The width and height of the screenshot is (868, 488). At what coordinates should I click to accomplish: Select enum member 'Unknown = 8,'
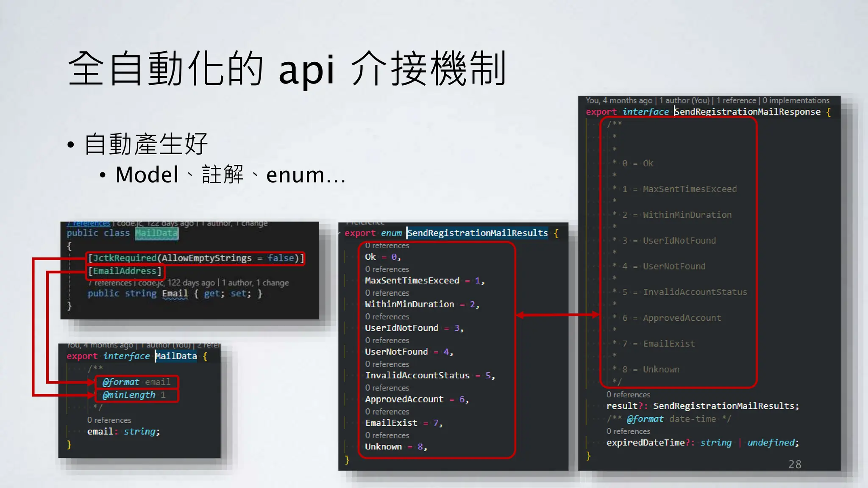tap(396, 446)
